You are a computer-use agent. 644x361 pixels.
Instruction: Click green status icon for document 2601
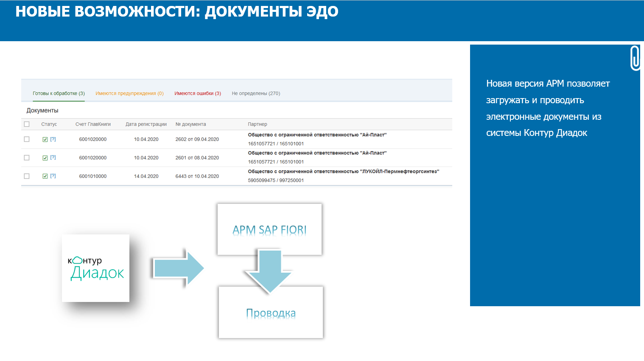(x=45, y=158)
